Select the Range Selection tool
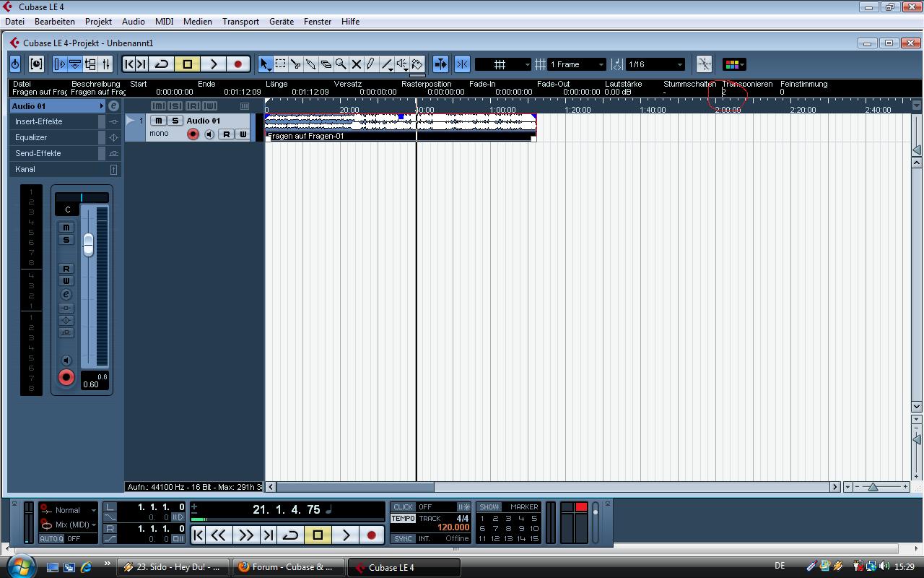 point(280,64)
